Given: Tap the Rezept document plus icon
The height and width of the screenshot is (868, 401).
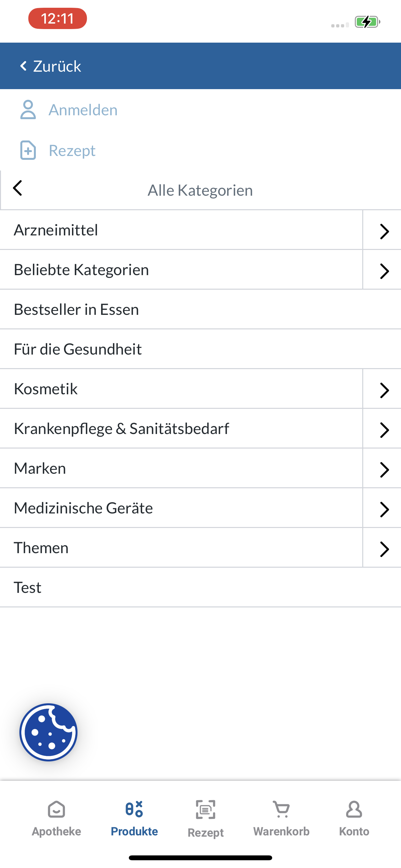Looking at the screenshot, I should click(28, 150).
